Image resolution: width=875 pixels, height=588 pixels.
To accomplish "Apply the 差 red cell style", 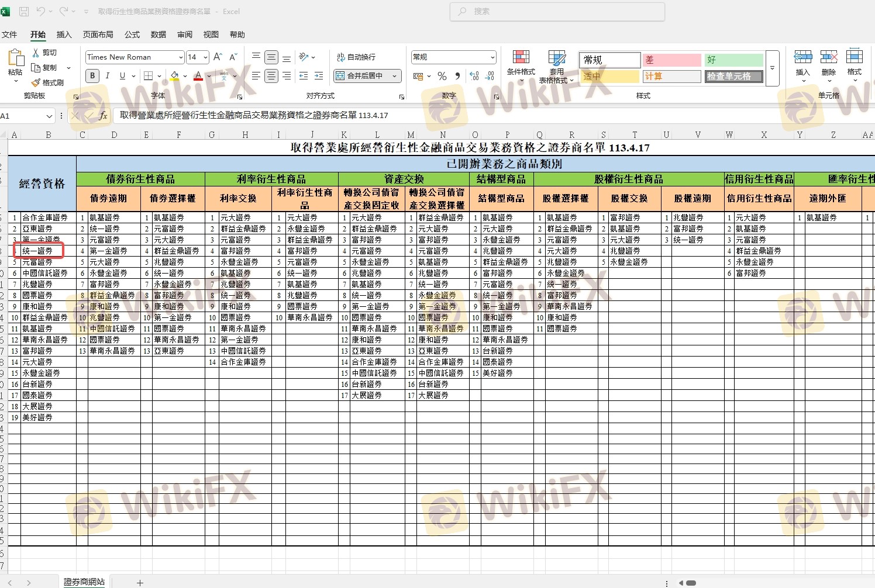I will tap(672, 60).
